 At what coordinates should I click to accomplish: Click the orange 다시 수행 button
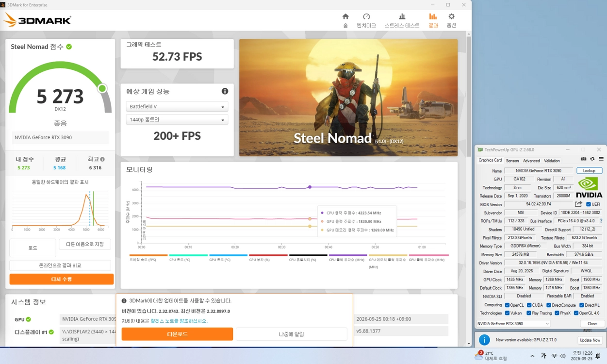pos(62,279)
